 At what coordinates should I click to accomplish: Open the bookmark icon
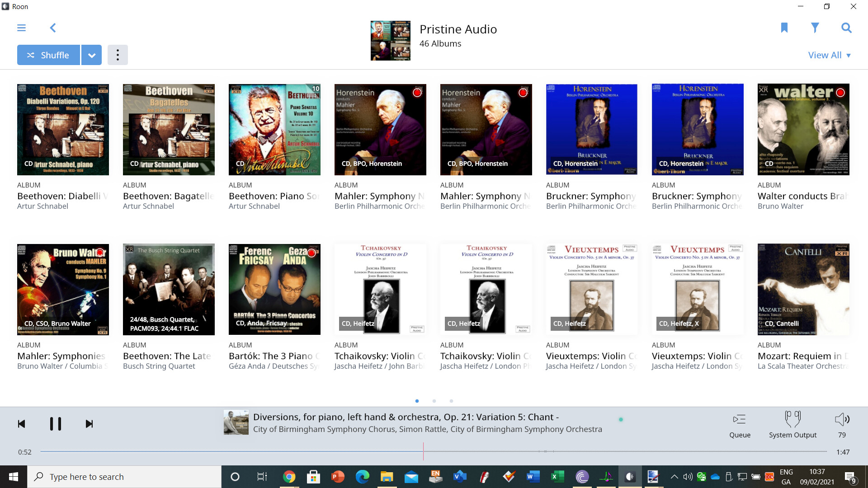coord(784,28)
